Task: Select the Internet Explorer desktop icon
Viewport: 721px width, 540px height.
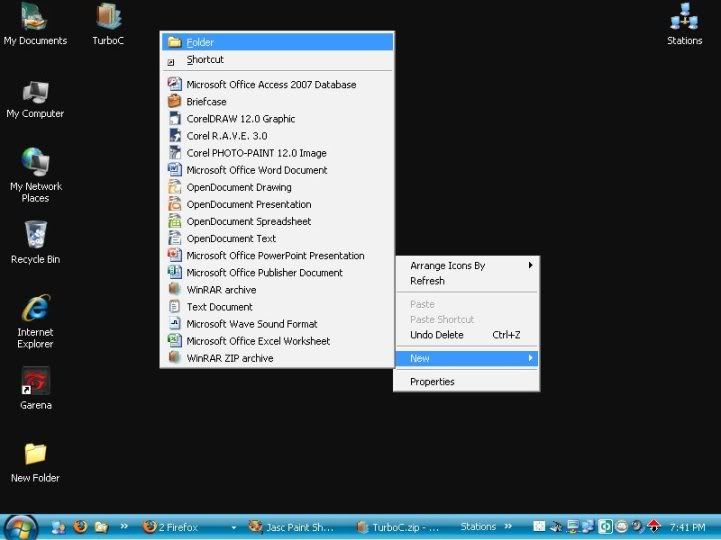Action: (x=35, y=322)
